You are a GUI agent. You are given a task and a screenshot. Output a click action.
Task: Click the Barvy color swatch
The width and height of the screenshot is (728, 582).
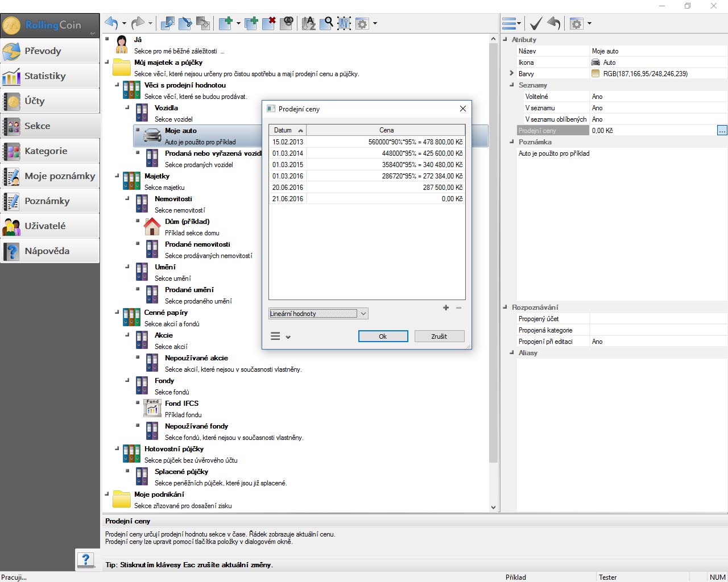pos(595,73)
